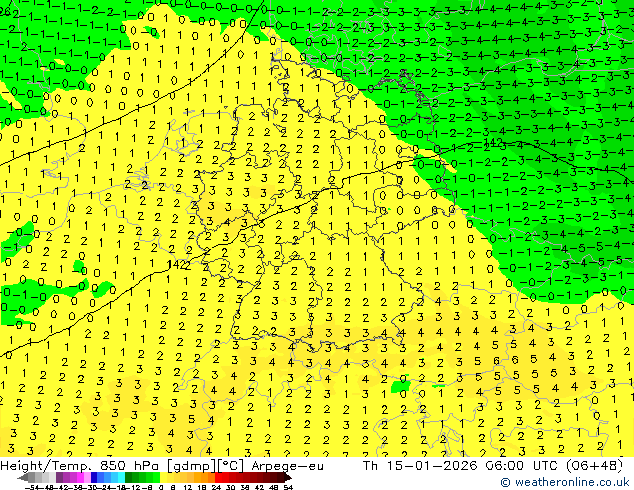634x490 pixels.
Task: Click the 142 contour label near upper right
Action: click(493, 142)
